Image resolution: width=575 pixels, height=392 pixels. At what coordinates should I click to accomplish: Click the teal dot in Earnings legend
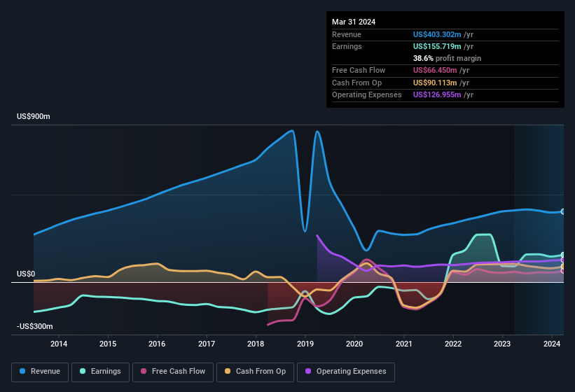tap(83, 371)
